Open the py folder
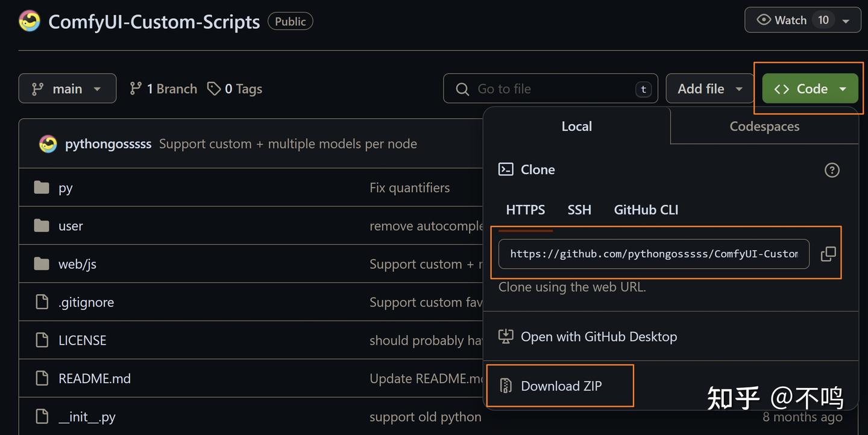This screenshot has width=868, height=435. [65, 188]
